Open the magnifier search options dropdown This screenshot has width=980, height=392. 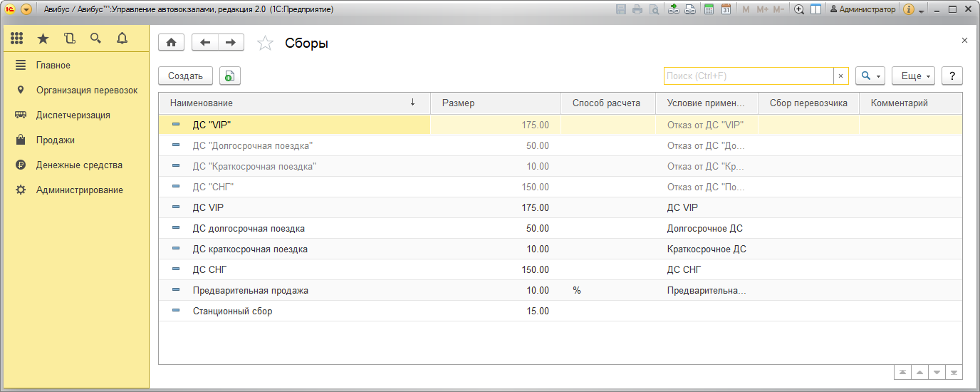coord(870,76)
